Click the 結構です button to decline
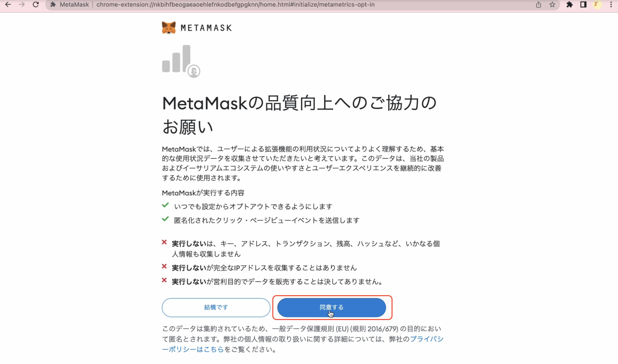Viewport: 618px width, 364px height. tap(216, 307)
